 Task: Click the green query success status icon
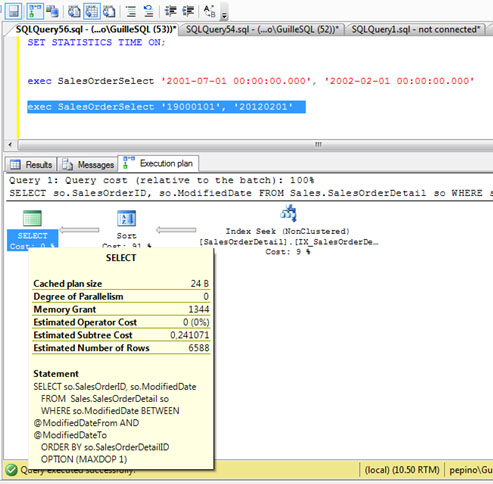coord(11,470)
